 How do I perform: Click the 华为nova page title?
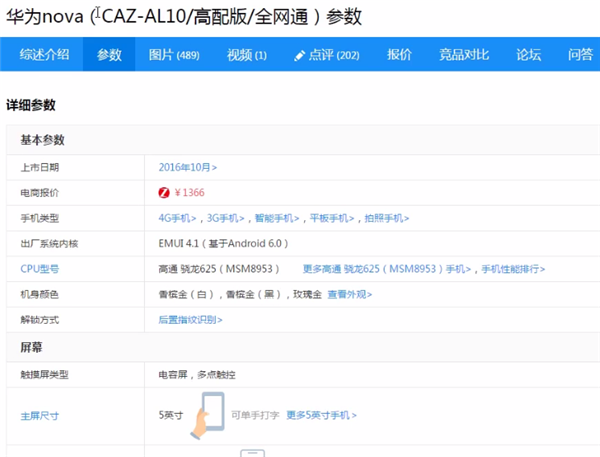pyautogui.click(x=184, y=16)
